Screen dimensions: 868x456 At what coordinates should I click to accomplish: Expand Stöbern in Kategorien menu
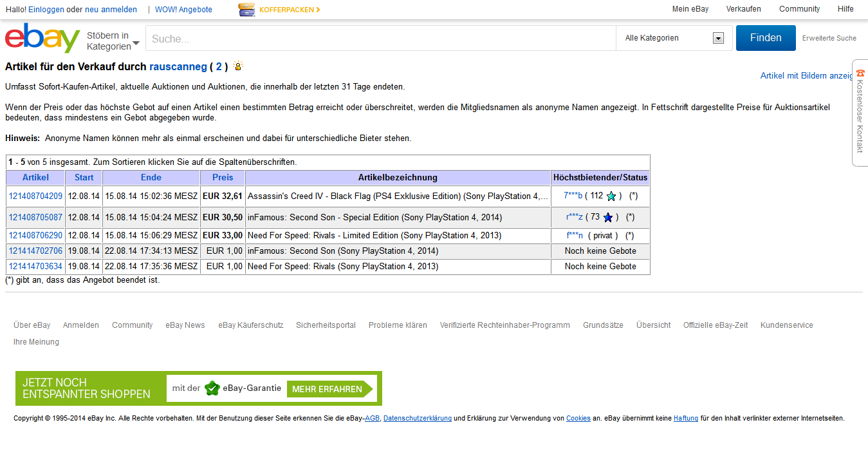coord(113,41)
